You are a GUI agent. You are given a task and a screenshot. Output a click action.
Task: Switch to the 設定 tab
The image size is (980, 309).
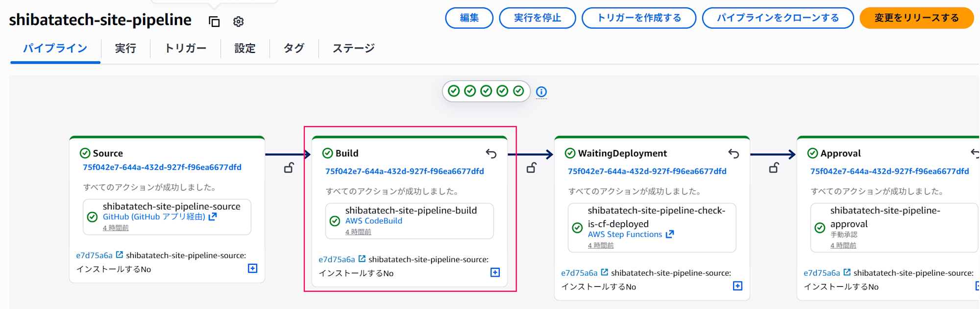(245, 48)
